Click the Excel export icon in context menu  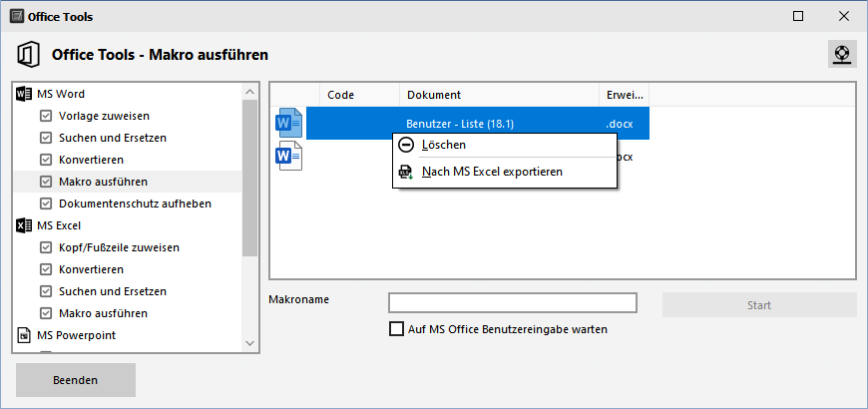click(406, 173)
